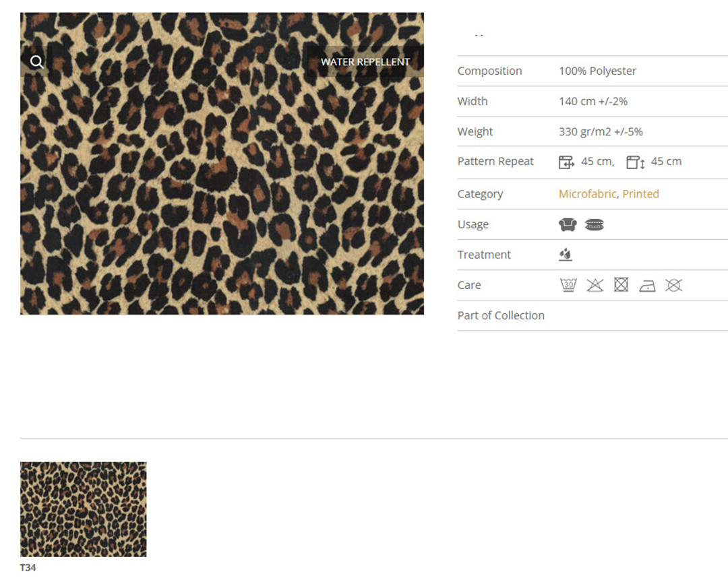Image resolution: width=728 pixels, height=578 pixels.
Task: Open the Printed category link
Action: (x=640, y=194)
